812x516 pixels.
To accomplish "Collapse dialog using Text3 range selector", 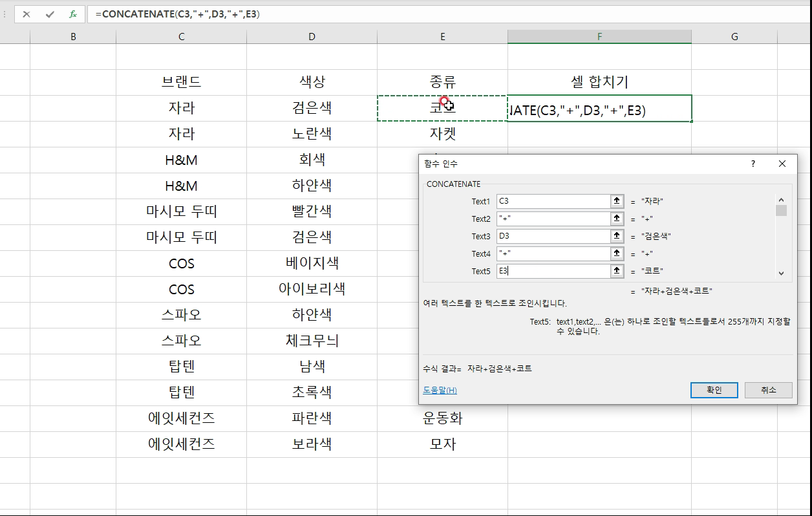I will [617, 236].
